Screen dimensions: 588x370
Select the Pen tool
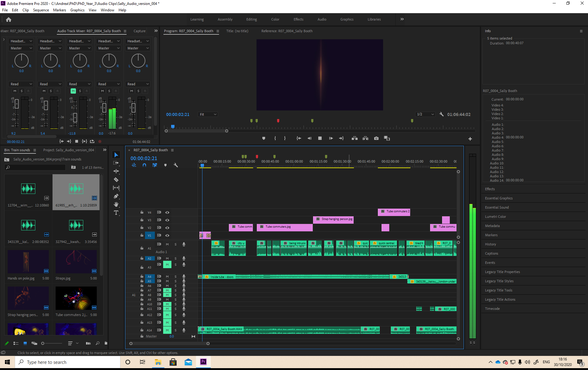click(x=116, y=196)
